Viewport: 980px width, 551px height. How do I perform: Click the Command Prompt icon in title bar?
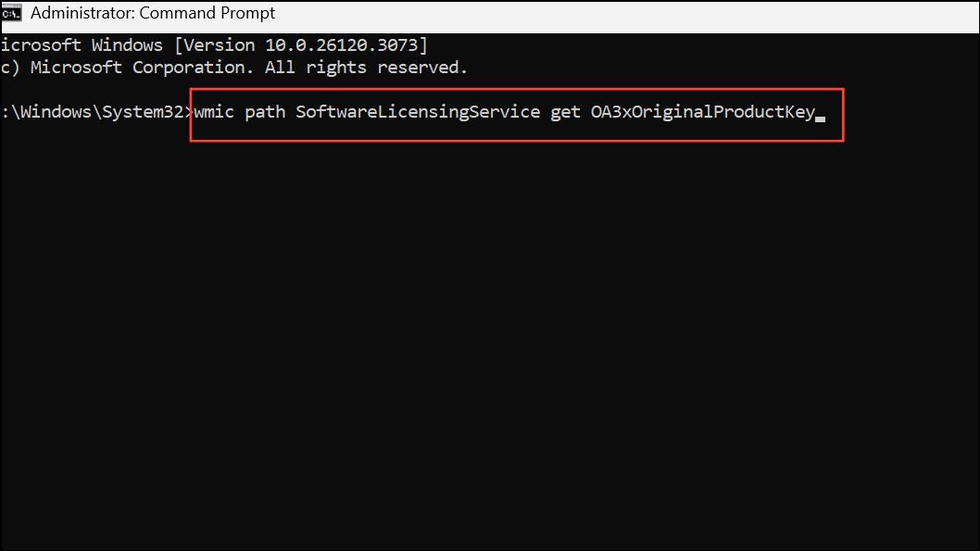coord(12,15)
